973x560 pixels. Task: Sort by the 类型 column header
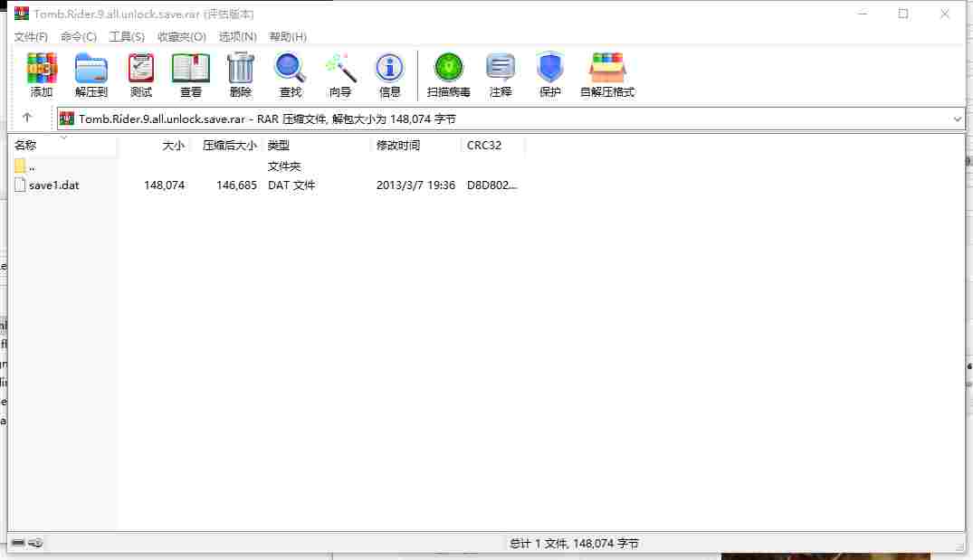click(317, 145)
